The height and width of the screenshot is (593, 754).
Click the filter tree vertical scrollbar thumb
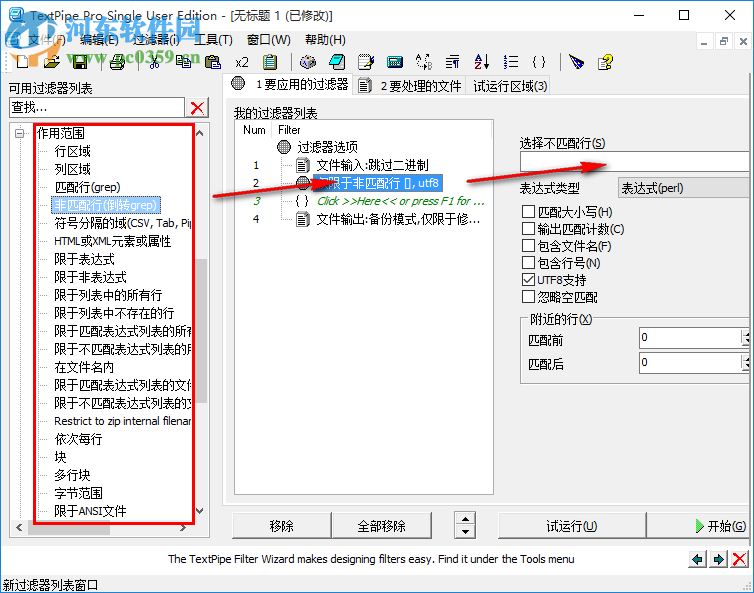click(x=201, y=330)
